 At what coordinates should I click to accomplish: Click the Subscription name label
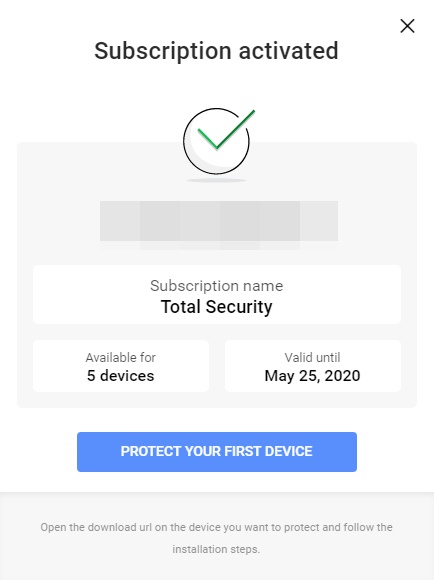click(217, 286)
